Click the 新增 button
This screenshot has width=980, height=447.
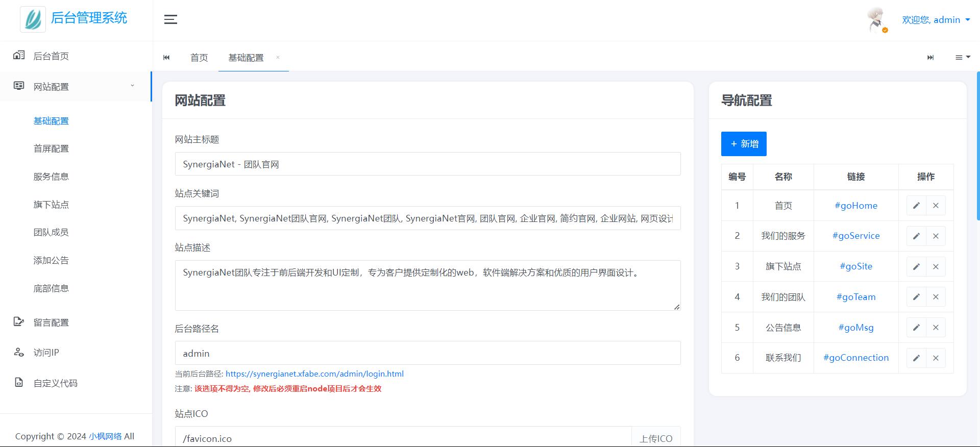tap(744, 144)
